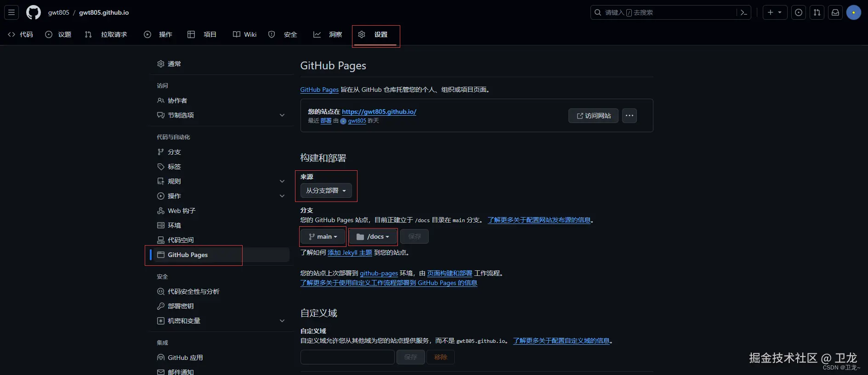Click 保存 button for custom domain
868x375 pixels.
[410, 357]
